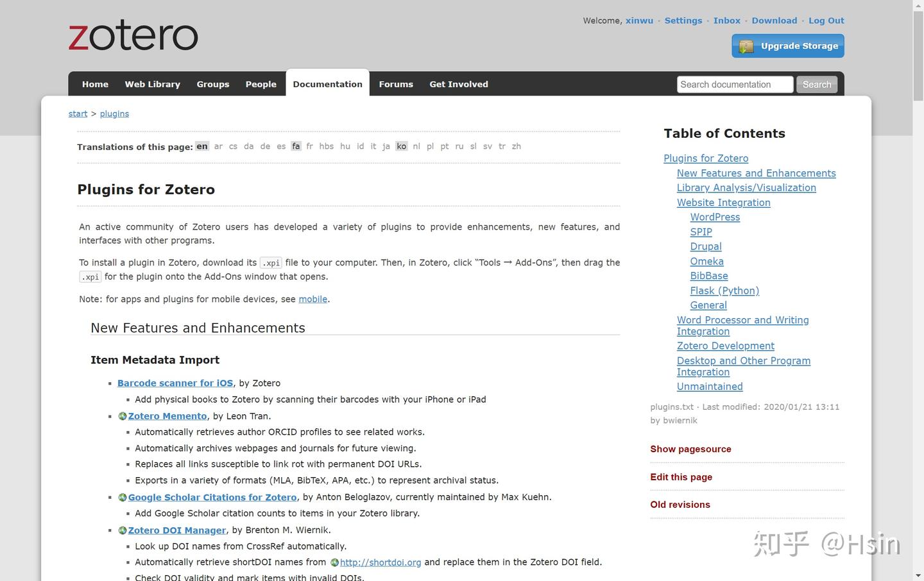
Task: Jump to WordPress in table of contents
Action: [715, 217]
